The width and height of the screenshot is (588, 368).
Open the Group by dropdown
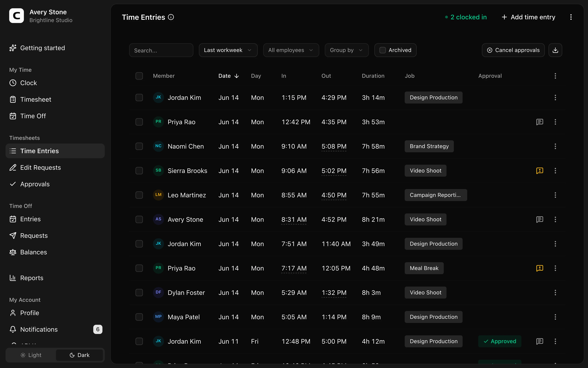click(x=347, y=50)
